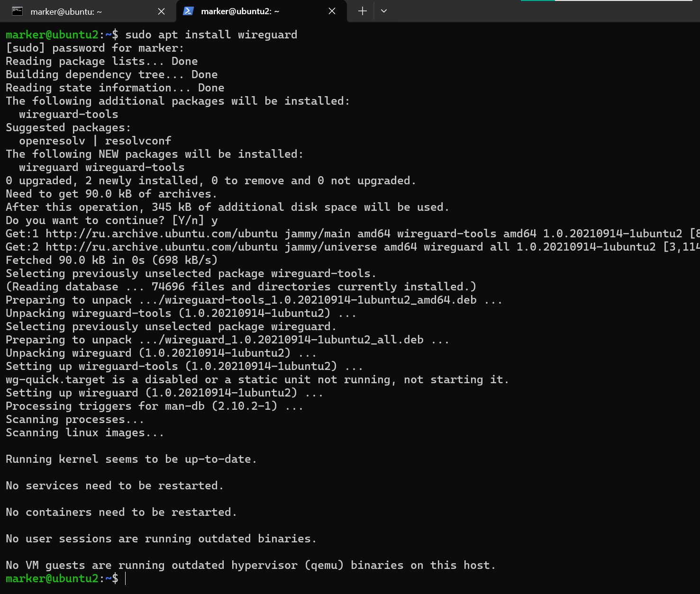
Task: Click the '[Y/n]' continue prompt text
Action: [188, 220]
